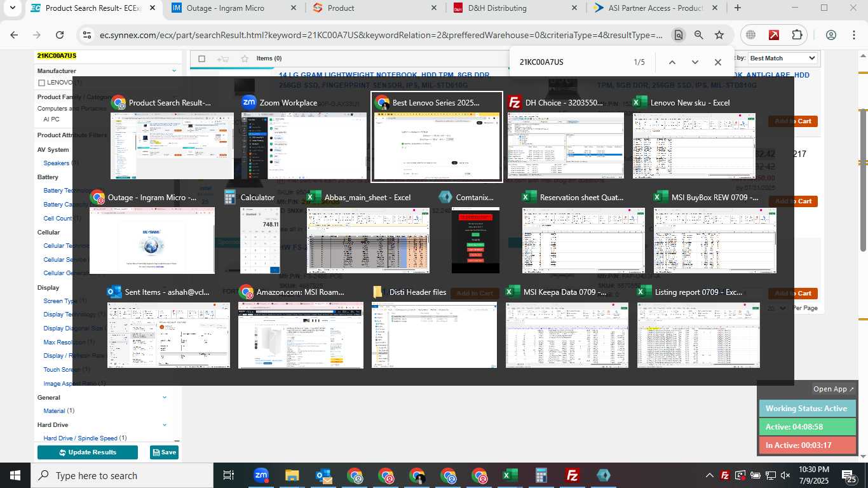Open the Chrome profile avatar
This screenshot has height=488, width=868.
pyautogui.click(x=831, y=35)
